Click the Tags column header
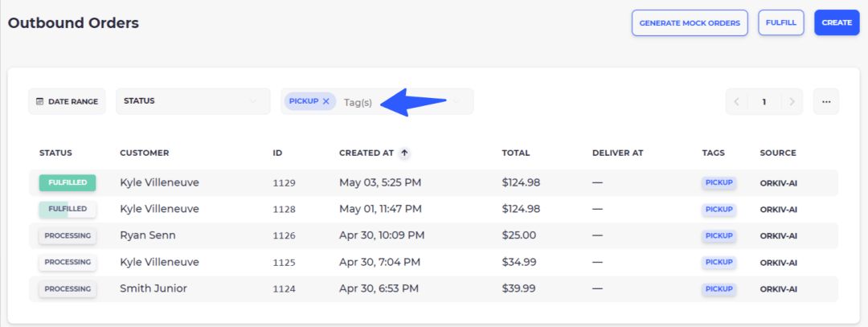The height and width of the screenshot is (327, 868). 714,153
